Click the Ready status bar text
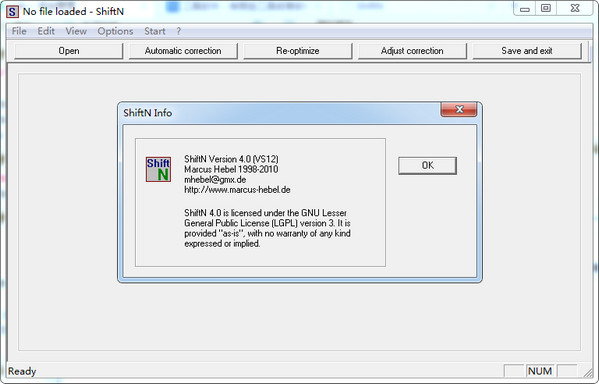599x384 pixels. (x=22, y=371)
